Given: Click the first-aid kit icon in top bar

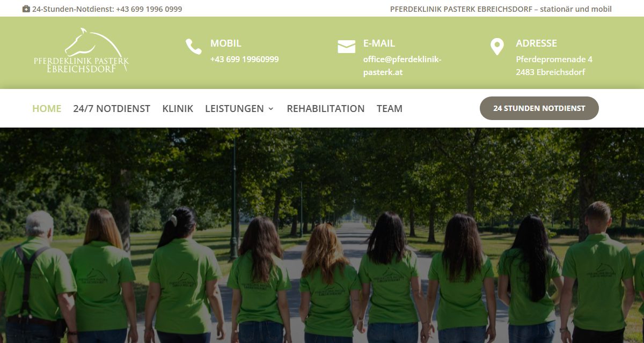Looking at the screenshot, I should pyautogui.click(x=26, y=9).
